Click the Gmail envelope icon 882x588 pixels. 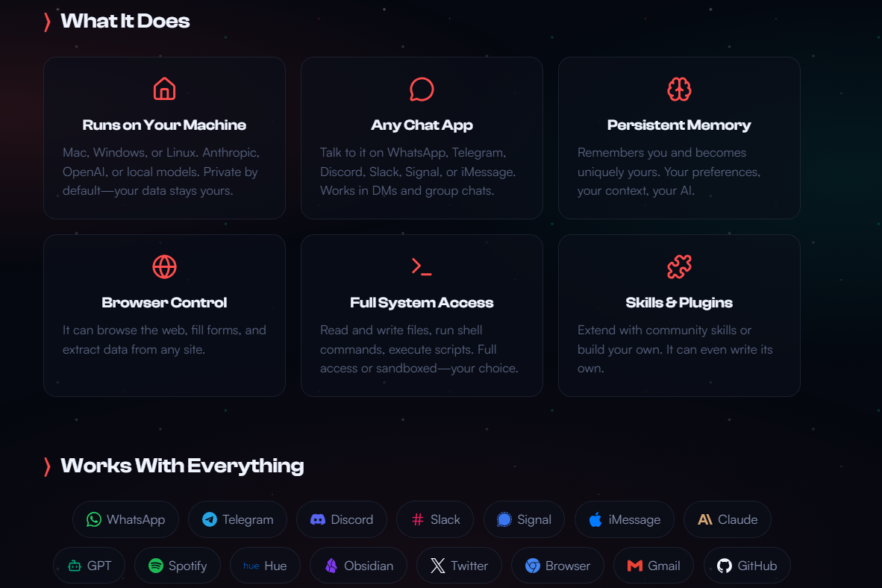coord(634,566)
